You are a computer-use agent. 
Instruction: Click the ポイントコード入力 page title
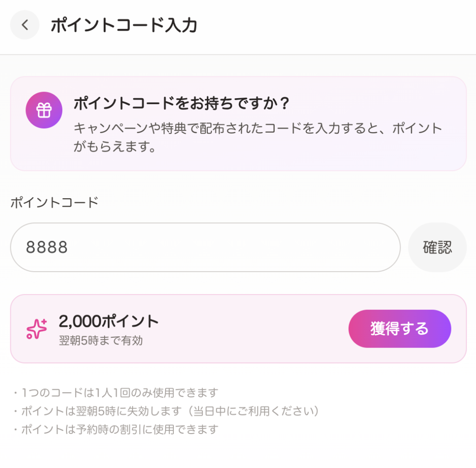[124, 25]
